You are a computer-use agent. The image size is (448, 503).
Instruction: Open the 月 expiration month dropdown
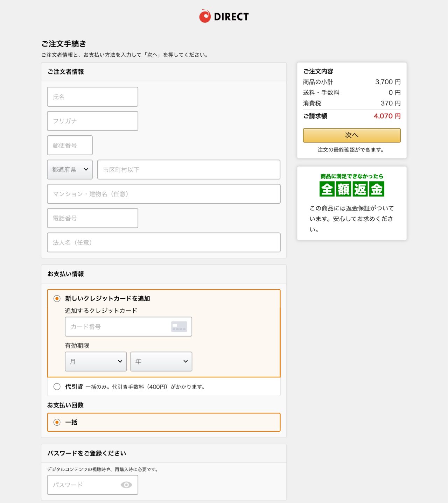pyautogui.click(x=95, y=362)
